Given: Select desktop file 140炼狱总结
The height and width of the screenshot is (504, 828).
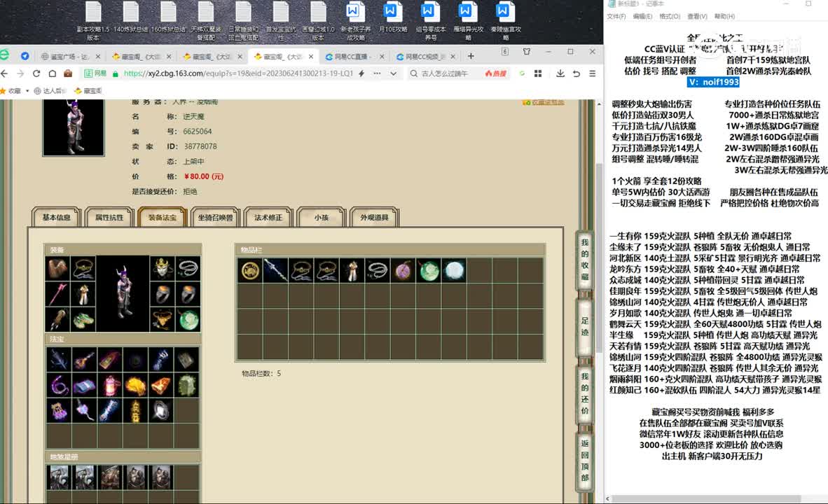Looking at the screenshot, I should click(130, 17).
